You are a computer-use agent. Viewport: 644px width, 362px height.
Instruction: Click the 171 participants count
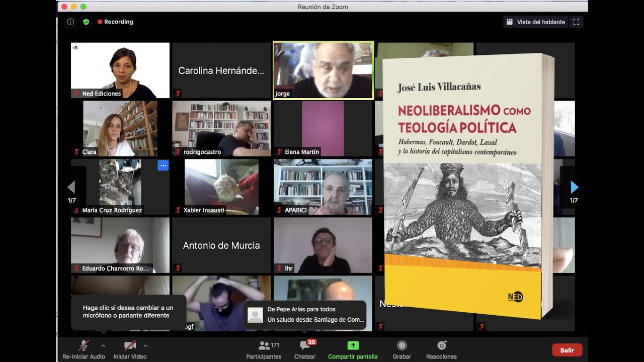(275, 345)
